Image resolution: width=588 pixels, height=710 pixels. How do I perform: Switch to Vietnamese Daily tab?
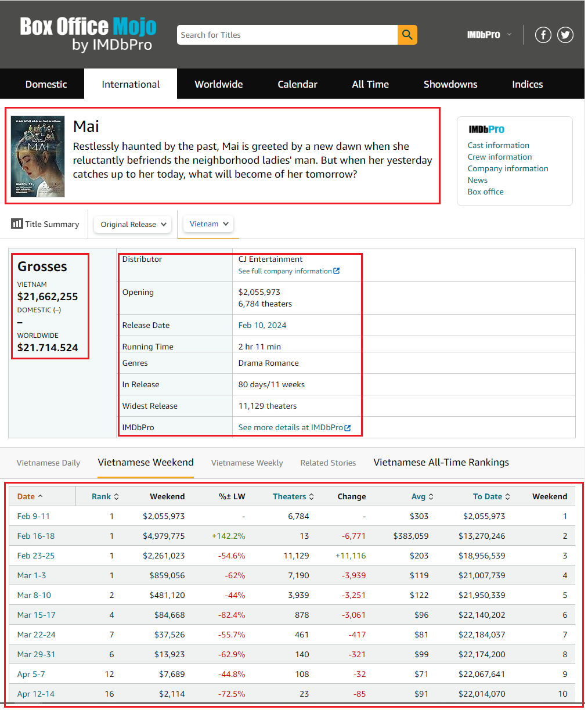coord(48,463)
